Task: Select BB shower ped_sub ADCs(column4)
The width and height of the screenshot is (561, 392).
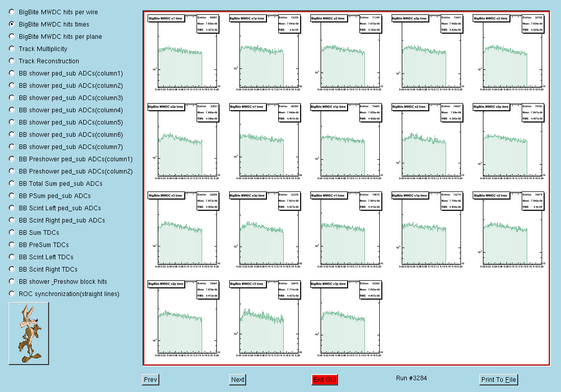Action: (12, 110)
